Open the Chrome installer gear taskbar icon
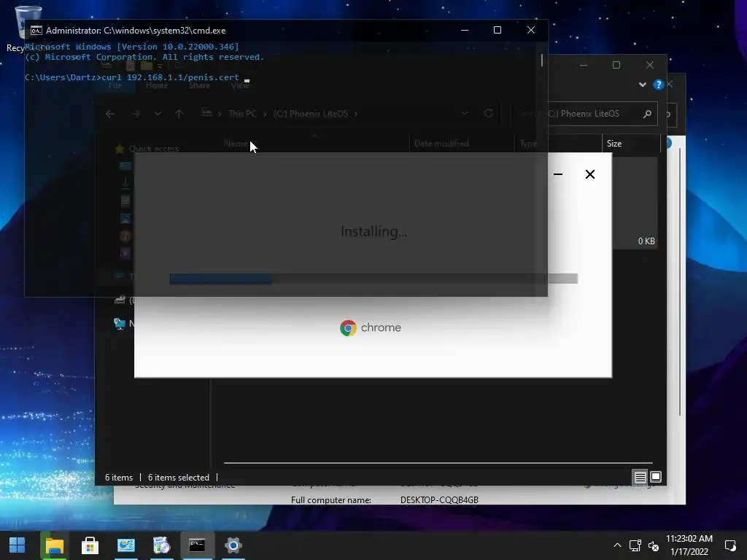The height and width of the screenshot is (560, 747). pos(233,545)
